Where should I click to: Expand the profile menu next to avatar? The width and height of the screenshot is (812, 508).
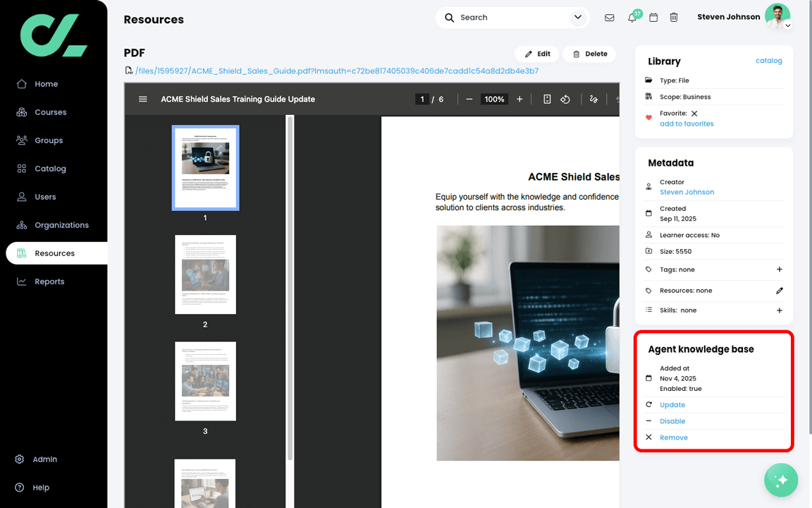coord(787,26)
